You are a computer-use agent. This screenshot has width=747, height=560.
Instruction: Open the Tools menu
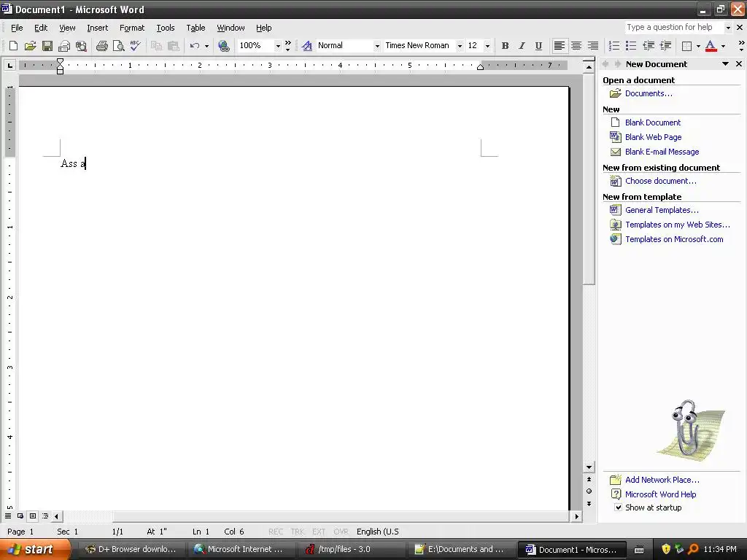(166, 28)
